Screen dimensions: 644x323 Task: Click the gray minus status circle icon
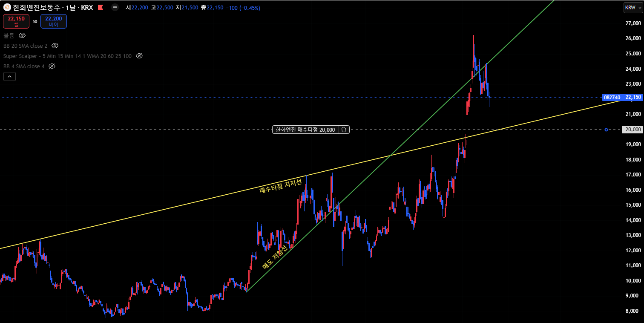(115, 8)
